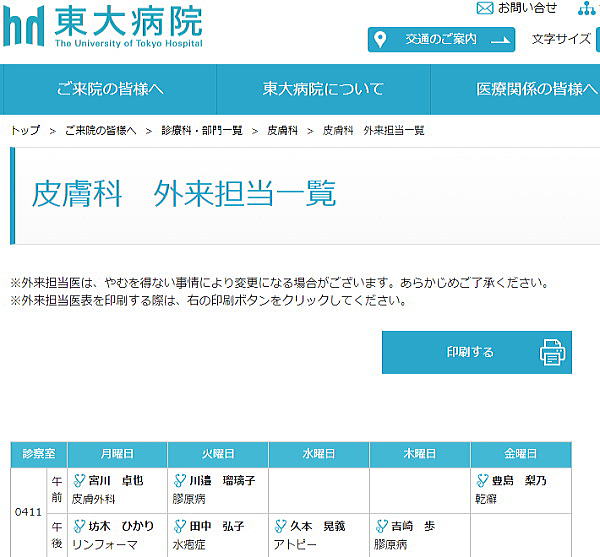
Task: Click the stethoscope icon beside 田中 弘子
Action: pyautogui.click(x=180, y=527)
